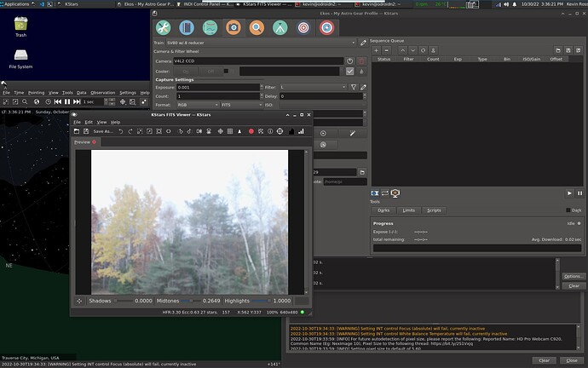Open the encoding dropdown showing FITS
The height and width of the screenshot is (368, 588).
click(x=241, y=105)
